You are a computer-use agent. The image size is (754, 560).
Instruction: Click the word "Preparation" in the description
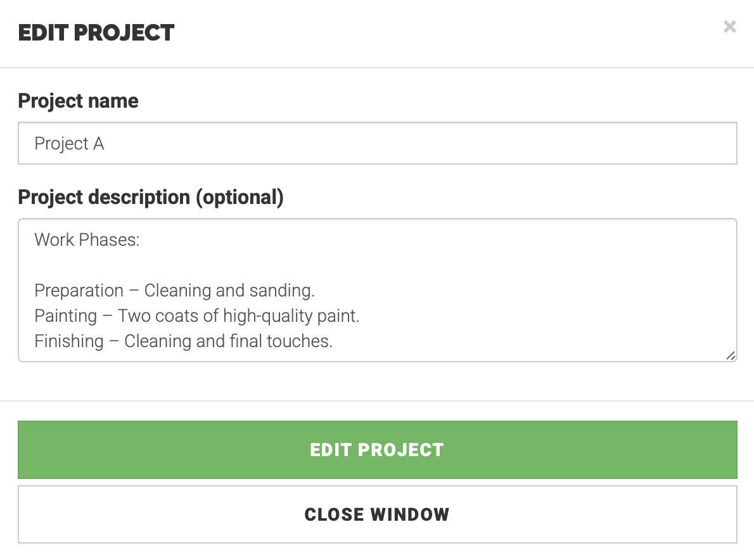tap(79, 291)
